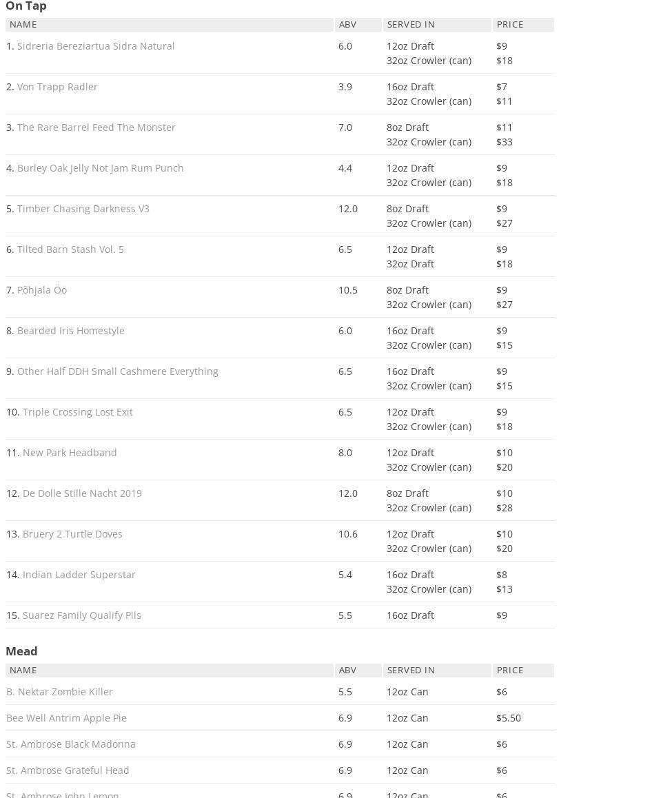
Task: Select Burley Oak Jelly Not Jam Rum Punch
Action: click(101, 168)
